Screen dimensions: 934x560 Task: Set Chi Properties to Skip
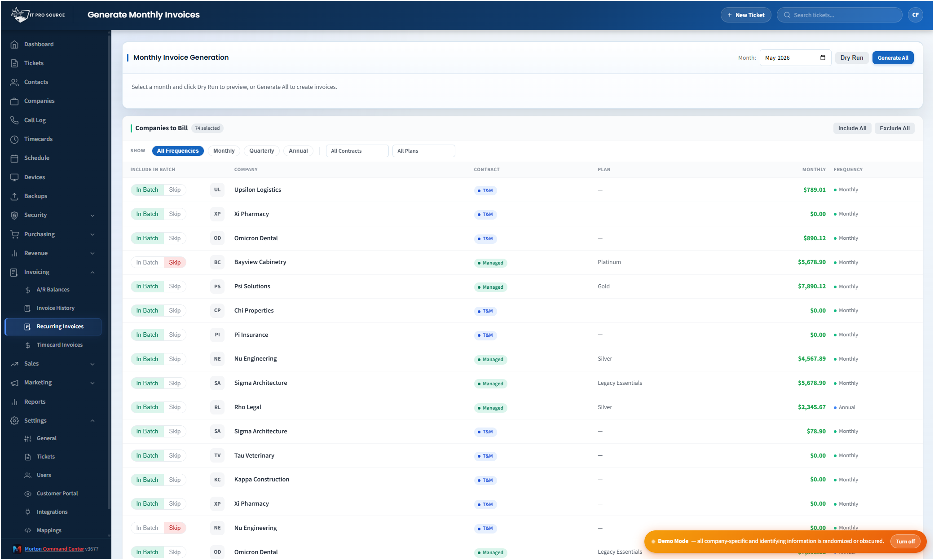(175, 311)
